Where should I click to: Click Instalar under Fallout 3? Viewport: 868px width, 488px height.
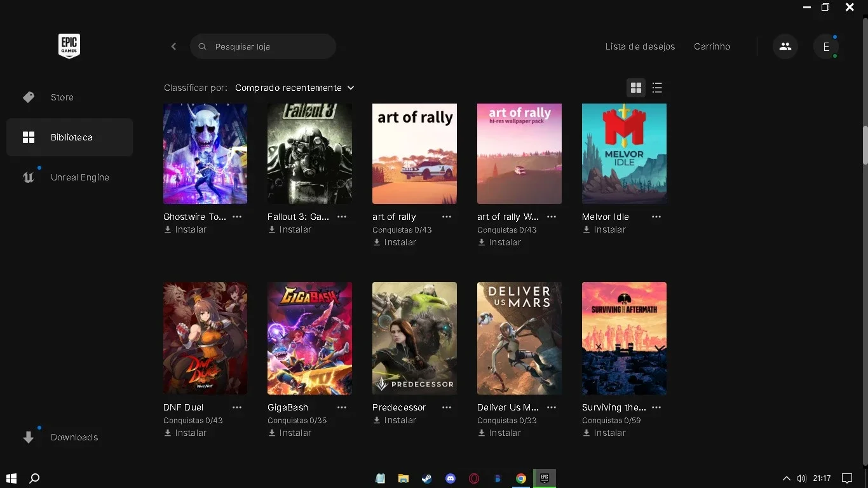(290, 229)
